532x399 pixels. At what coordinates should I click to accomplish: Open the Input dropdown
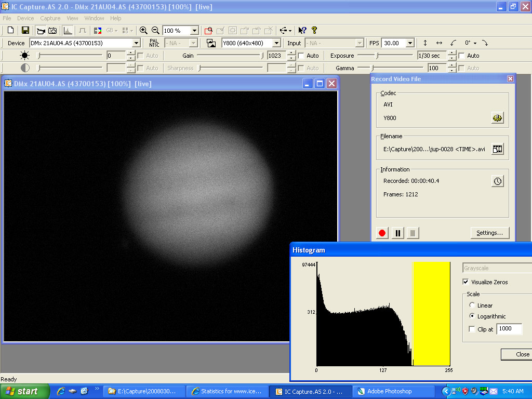[360, 43]
